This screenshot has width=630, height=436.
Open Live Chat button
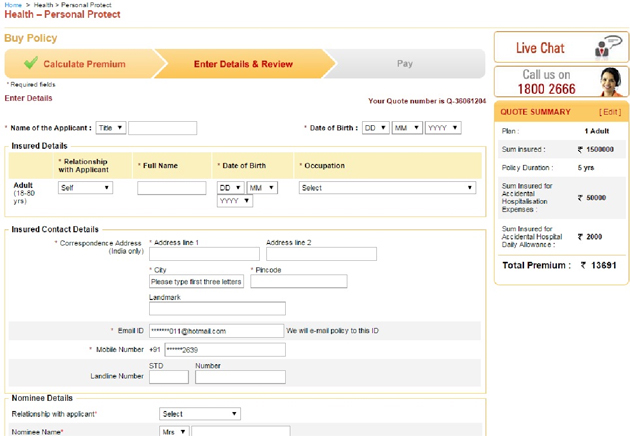561,47
